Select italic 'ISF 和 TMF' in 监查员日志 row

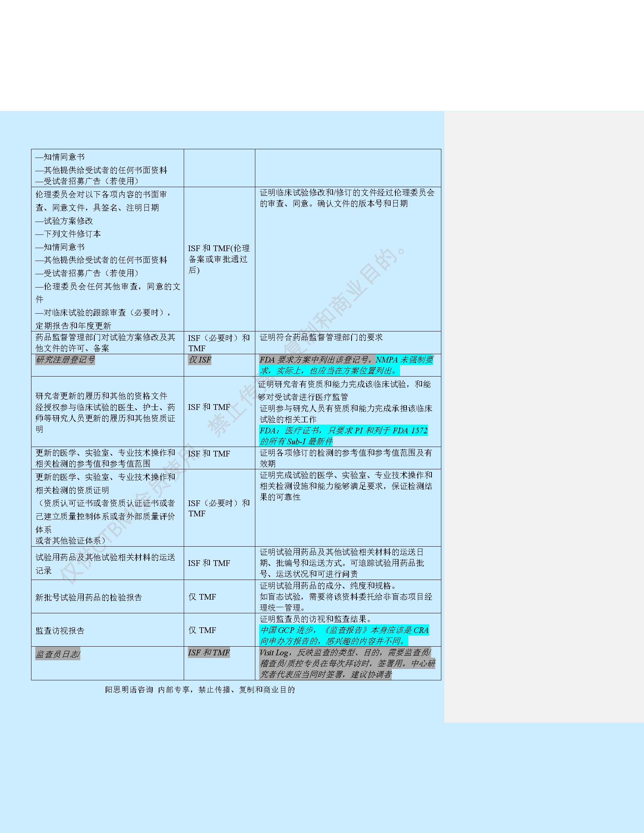(209, 653)
